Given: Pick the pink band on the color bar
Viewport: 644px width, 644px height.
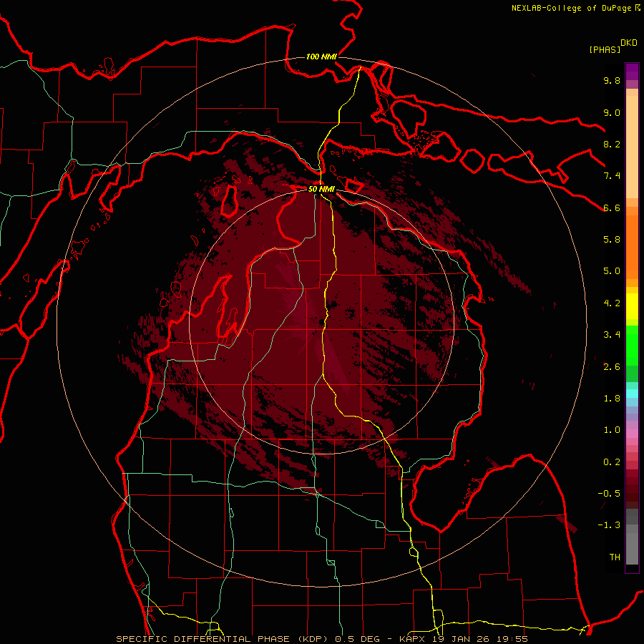Looking at the screenshot, I should click(x=632, y=434).
